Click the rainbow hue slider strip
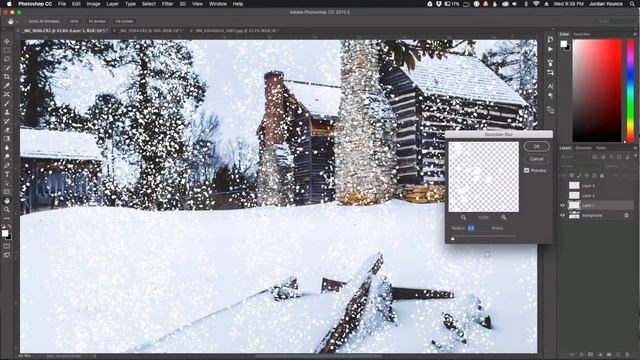This screenshot has width=640, height=360. click(631, 91)
